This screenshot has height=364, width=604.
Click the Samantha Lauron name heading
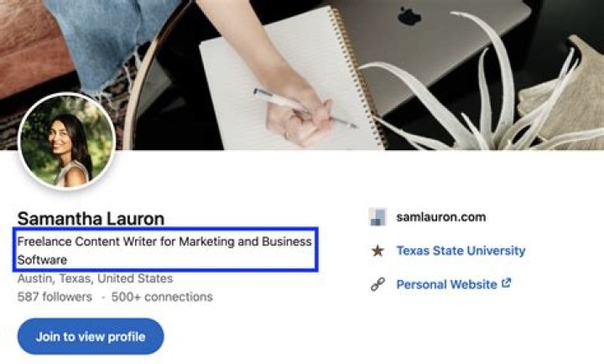click(91, 219)
